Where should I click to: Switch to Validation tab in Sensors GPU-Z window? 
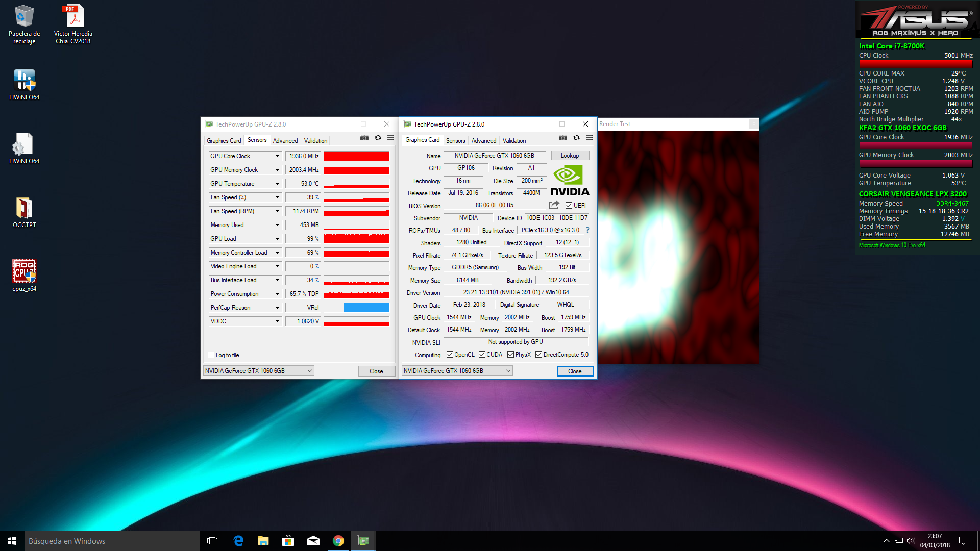pos(315,141)
